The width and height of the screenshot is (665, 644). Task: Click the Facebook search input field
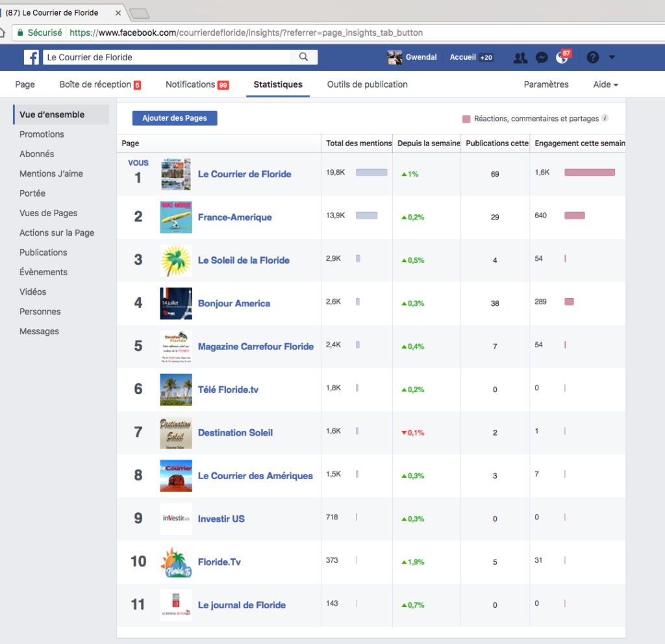coord(166,57)
